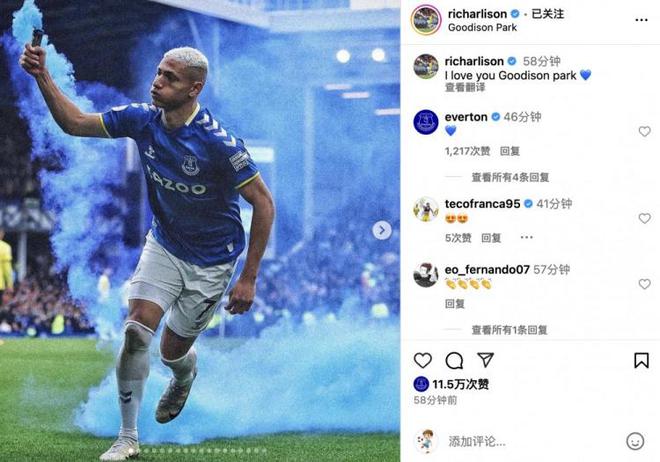The height and width of the screenshot is (462, 660).
Task: Like eo_fernando07's comment heart
Action: [644, 284]
